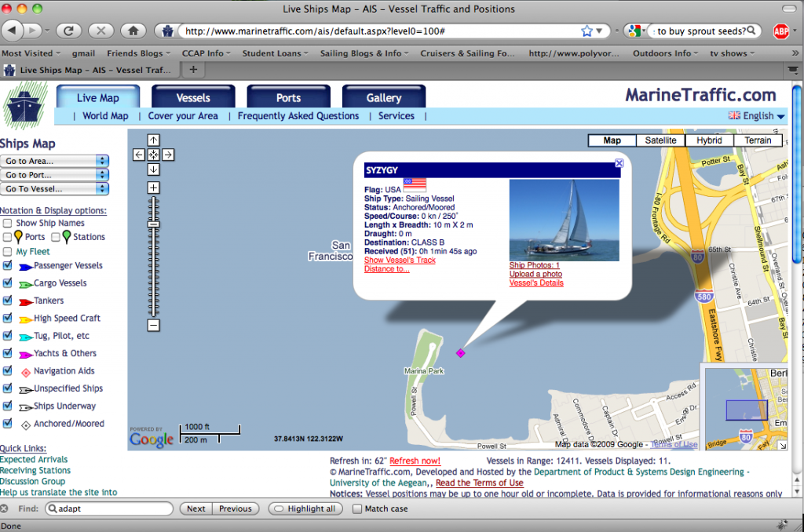Pan the map left with the left arrow
The height and width of the screenshot is (532, 804).
click(x=138, y=155)
